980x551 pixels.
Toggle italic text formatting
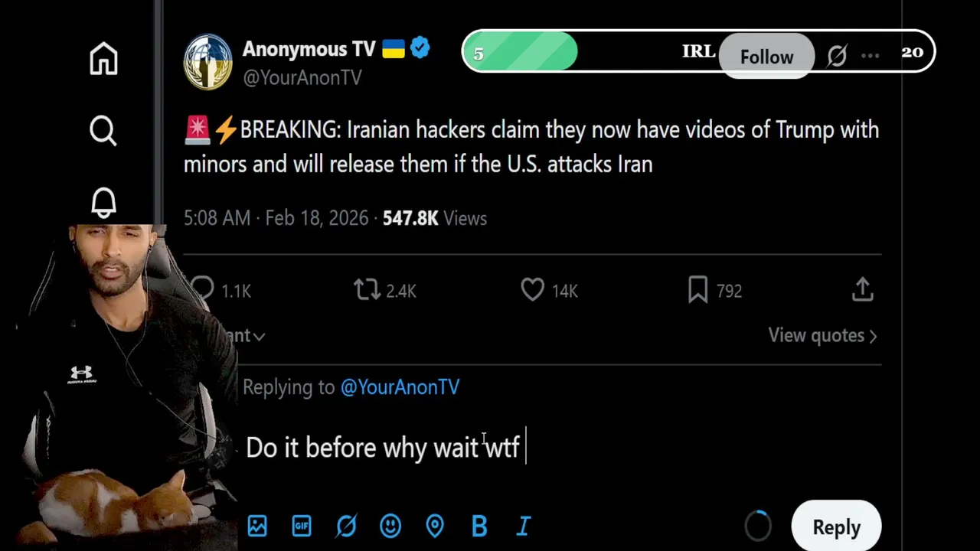click(x=524, y=527)
